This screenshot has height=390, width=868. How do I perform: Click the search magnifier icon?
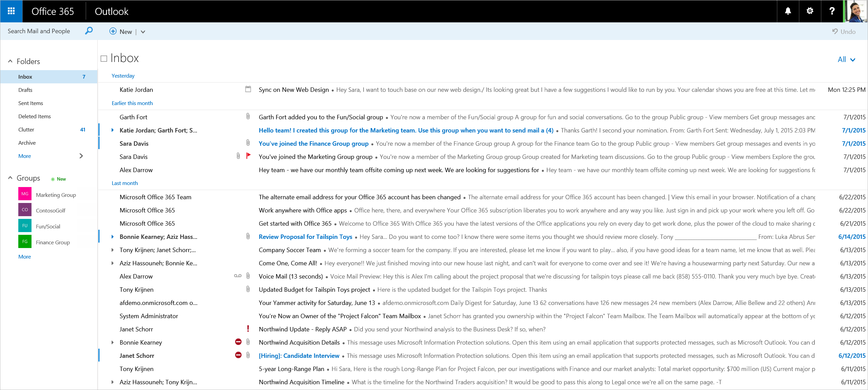[x=89, y=31]
